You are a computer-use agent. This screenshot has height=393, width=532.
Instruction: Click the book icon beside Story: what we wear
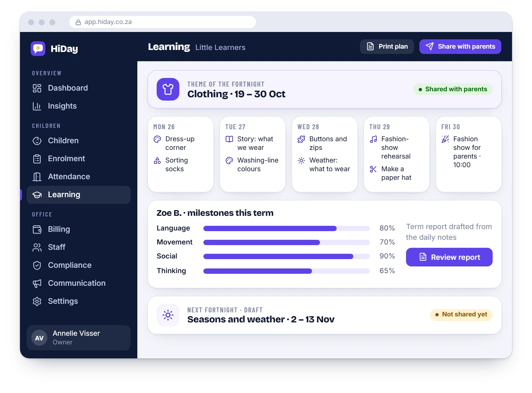229,139
